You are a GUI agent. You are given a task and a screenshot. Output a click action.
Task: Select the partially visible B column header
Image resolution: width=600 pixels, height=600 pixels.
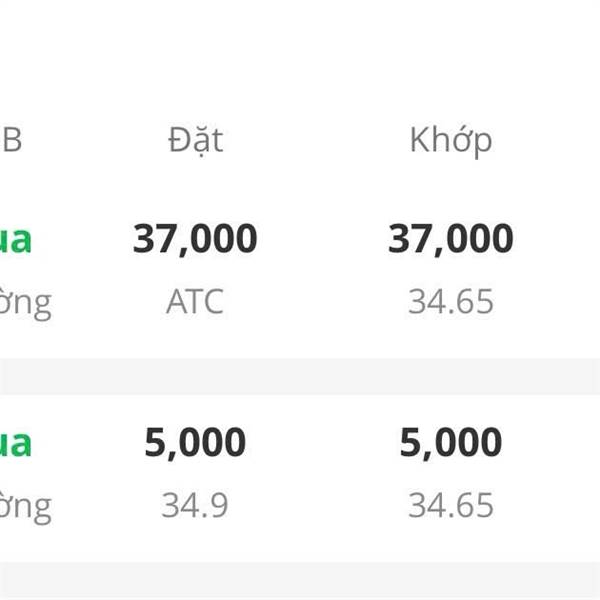point(11,140)
